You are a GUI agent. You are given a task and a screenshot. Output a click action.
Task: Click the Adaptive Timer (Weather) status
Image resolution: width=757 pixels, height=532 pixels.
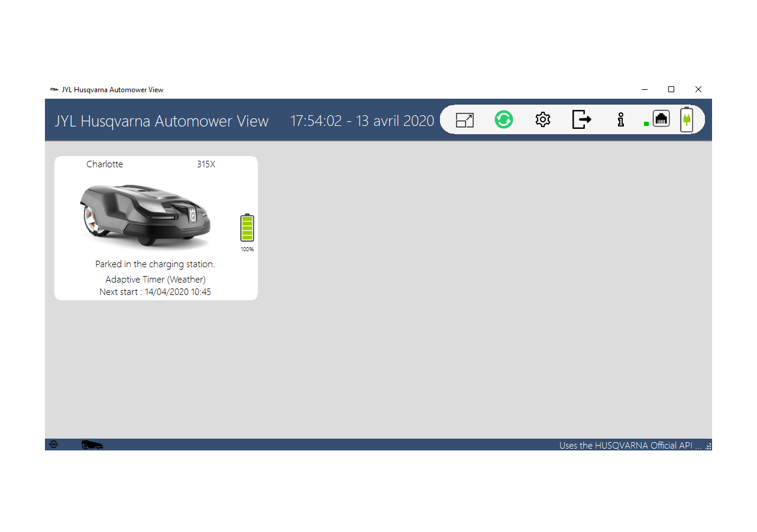click(x=156, y=279)
